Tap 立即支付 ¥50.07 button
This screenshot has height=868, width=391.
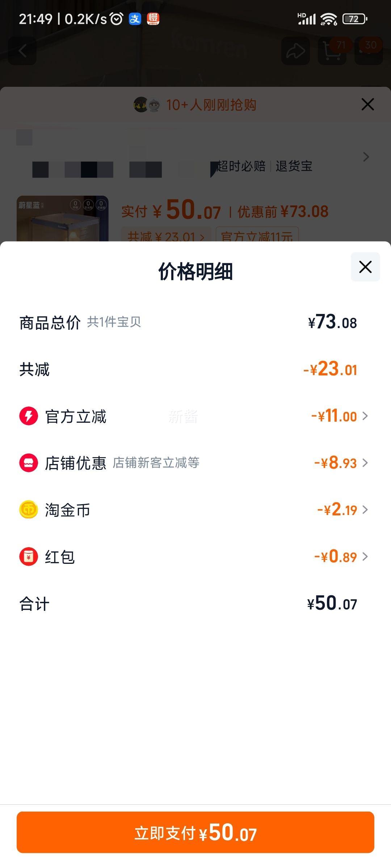click(x=195, y=832)
